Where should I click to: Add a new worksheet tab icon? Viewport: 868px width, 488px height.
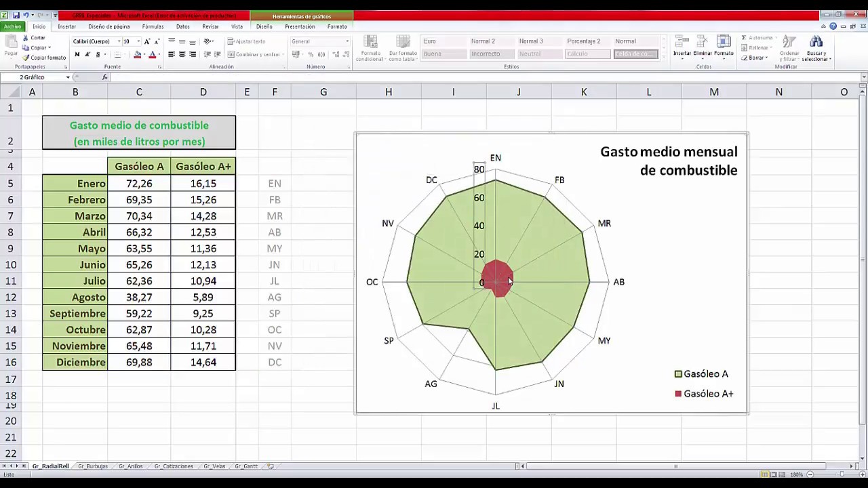tap(271, 466)
